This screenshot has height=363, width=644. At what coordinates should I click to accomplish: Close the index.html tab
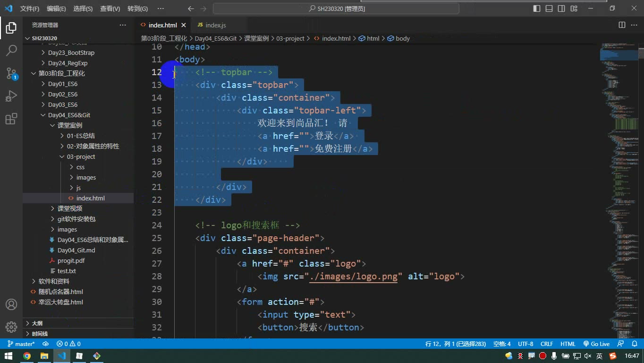point(184,25)
